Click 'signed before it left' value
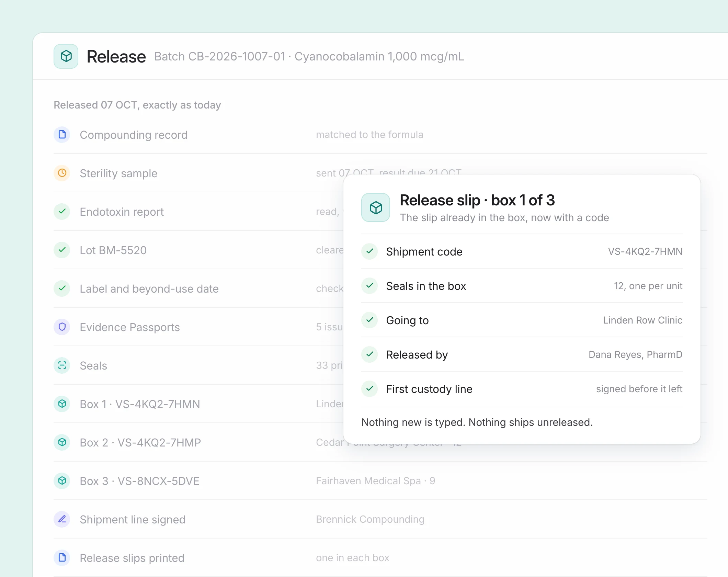This screenshot has width=728, height=577. pyautogui.click(x=639, y=389)
